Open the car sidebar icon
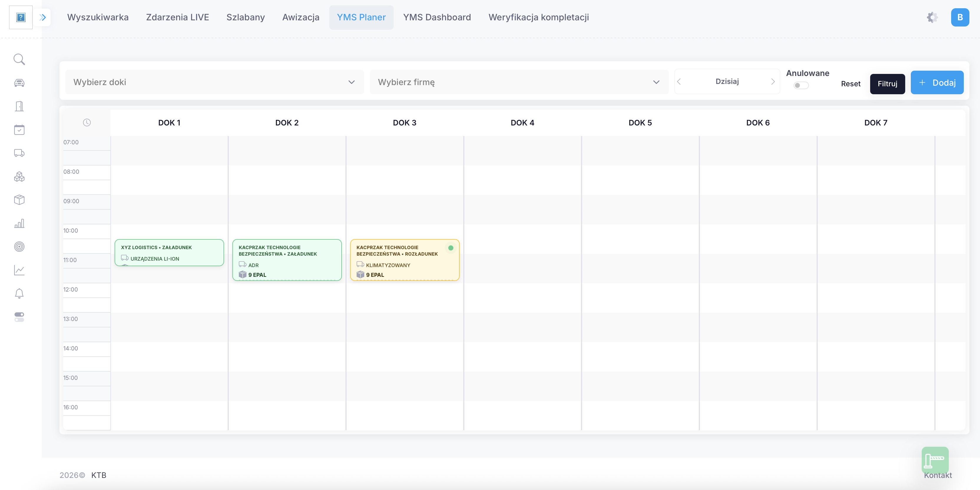This screenshot has height=490, width=980. tap(19, 83)
